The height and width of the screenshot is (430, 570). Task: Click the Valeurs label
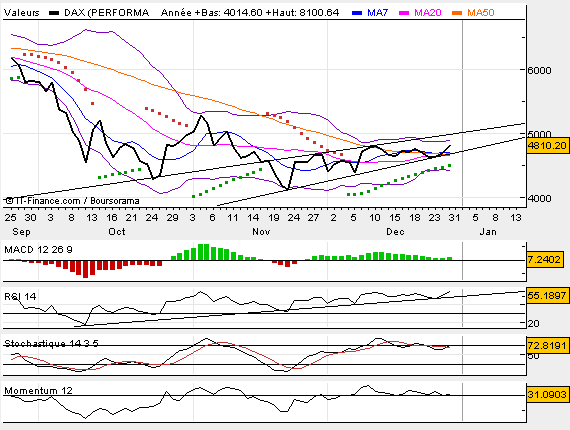pyautogui.click(x=21, y=13)
